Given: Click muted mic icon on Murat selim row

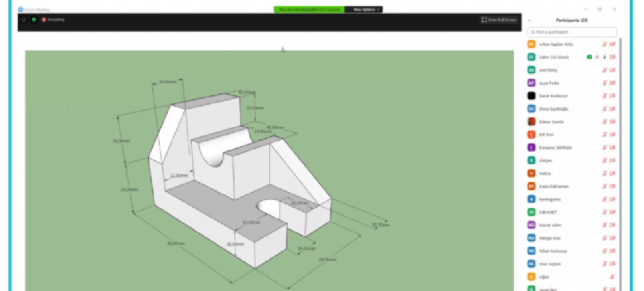Looking at the screenshot, I should tap(604, 225).
